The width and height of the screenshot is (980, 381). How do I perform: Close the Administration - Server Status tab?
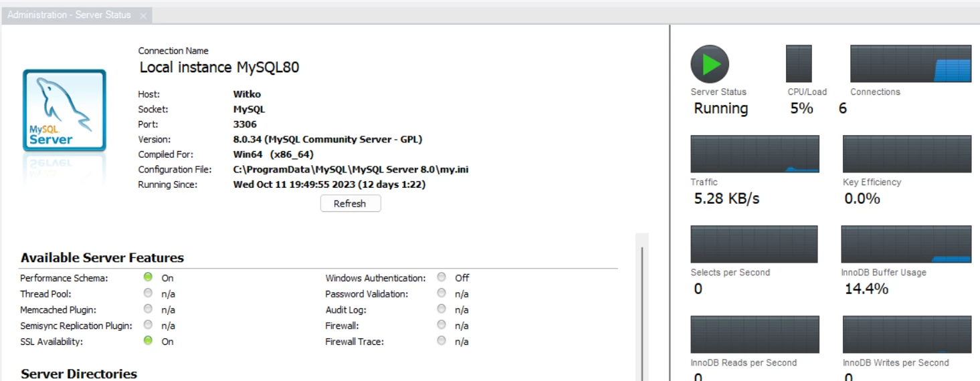[143, 15]
